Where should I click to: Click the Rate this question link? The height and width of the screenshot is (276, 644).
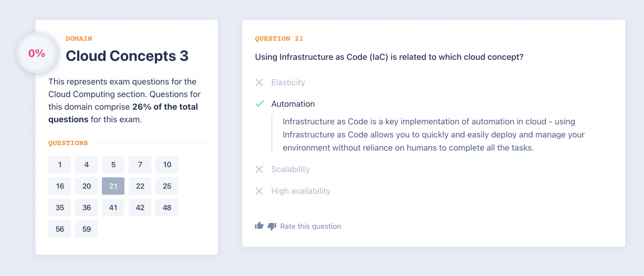(x=310, y=226)
